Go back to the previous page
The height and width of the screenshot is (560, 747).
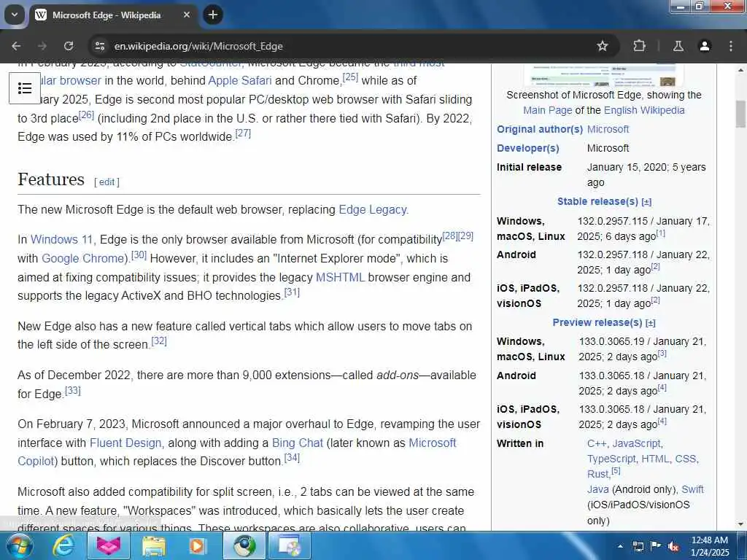coord(16,46)
